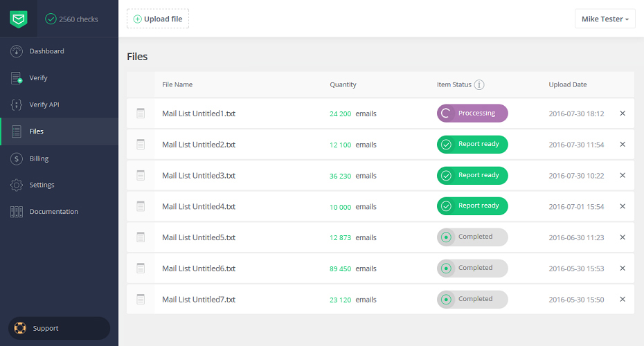Screen dimensions: 644x346
Task: Click the Processing status badge
Action: [x=472, y=113]
